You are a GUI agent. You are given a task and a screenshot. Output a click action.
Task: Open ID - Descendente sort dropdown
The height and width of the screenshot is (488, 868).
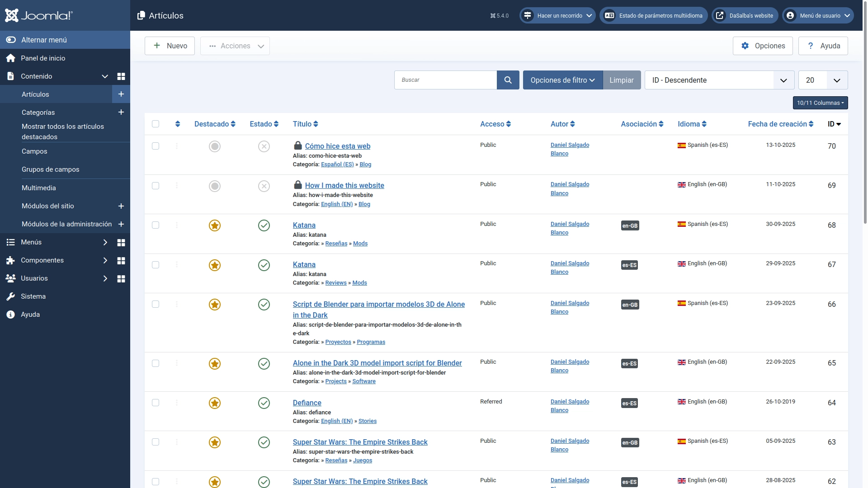pyautogui.click(x=719, y=80)
